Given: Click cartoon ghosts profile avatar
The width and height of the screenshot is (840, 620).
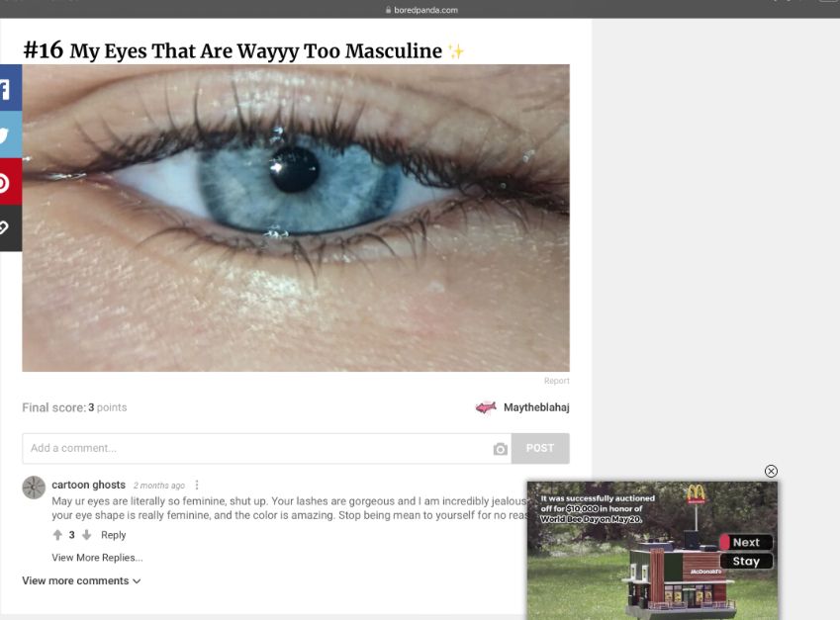Looking at the screenshot, I should click(x=34, y=487).
